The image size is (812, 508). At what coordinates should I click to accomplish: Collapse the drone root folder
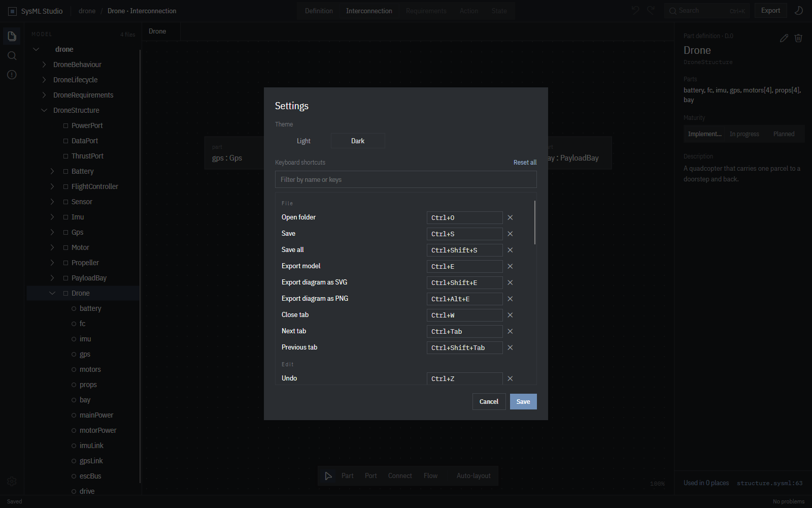pyautogui.click(x=36, y=49)
